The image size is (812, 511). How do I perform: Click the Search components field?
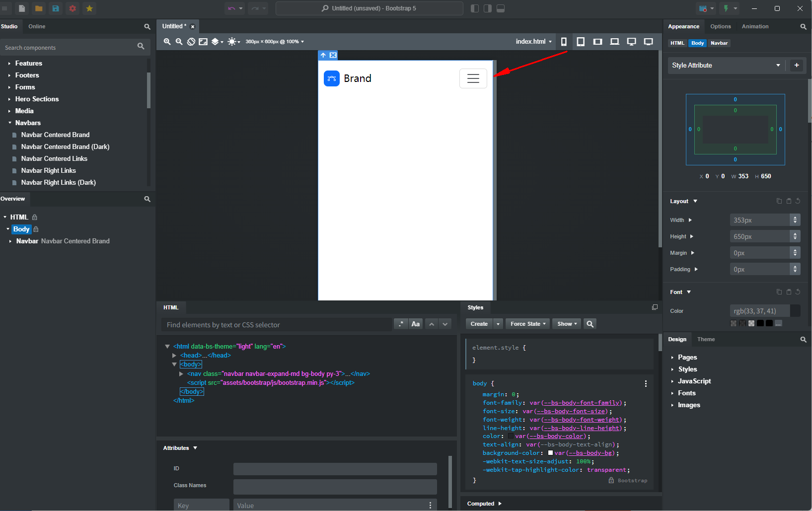[74, 48]
